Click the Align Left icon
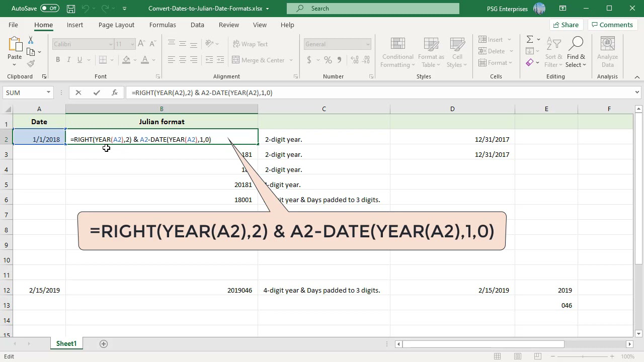 coord(172,60)
